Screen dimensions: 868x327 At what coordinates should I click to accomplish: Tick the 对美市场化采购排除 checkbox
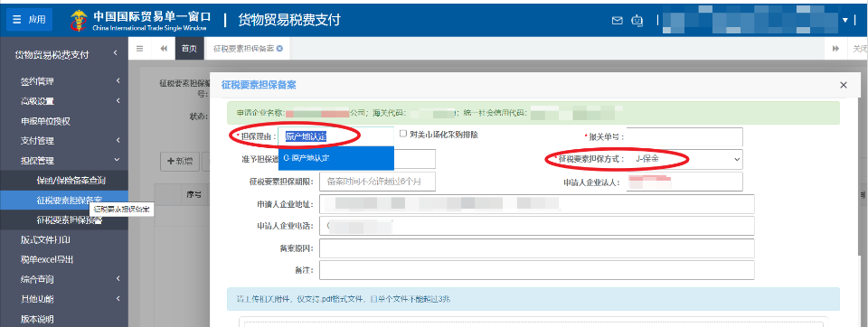403,134
